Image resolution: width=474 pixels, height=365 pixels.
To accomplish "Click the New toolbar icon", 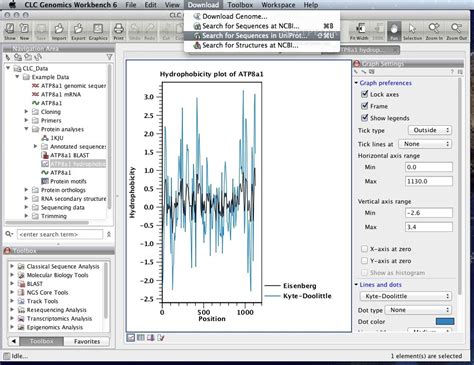I will point(24,31).
